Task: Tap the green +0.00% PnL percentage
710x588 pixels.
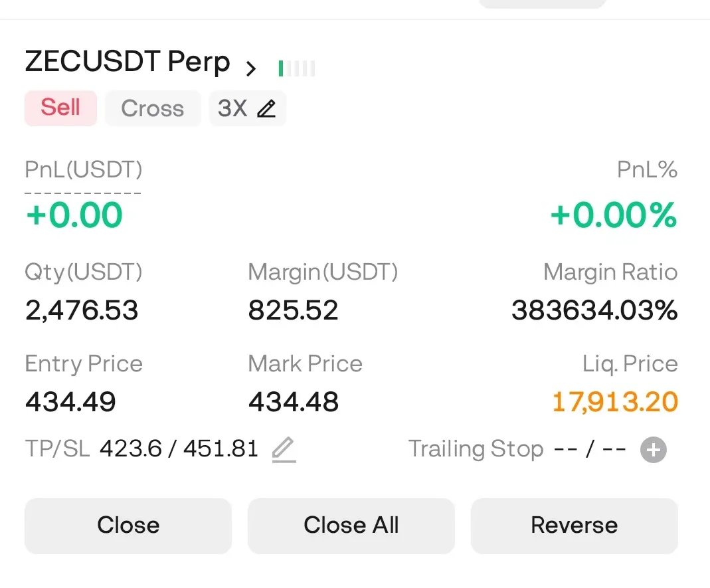Action: [614, 215]
